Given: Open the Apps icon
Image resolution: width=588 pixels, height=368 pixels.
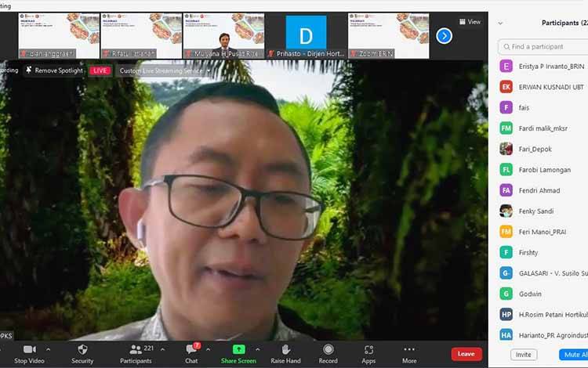Looking at the screenshot, I should pyautogui.click(x=368, y=350).
